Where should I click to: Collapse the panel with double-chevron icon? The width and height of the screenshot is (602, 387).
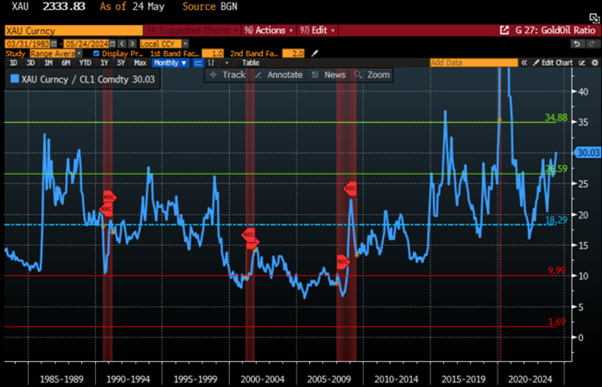524,63
